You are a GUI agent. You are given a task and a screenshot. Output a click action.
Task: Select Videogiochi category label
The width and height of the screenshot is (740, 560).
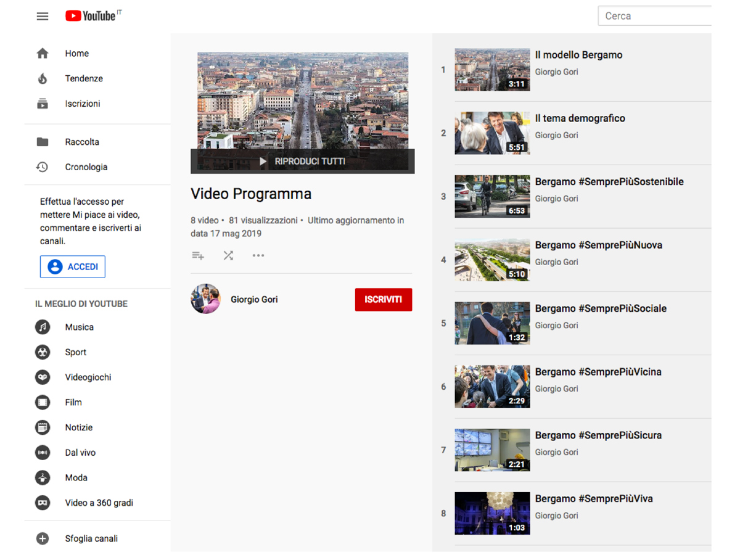coord(88,377)
